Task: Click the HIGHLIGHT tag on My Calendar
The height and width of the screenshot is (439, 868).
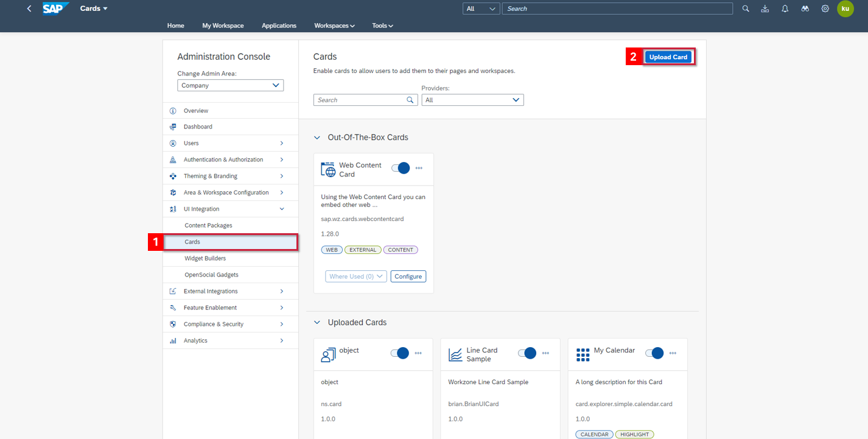Action: (635, 435)
